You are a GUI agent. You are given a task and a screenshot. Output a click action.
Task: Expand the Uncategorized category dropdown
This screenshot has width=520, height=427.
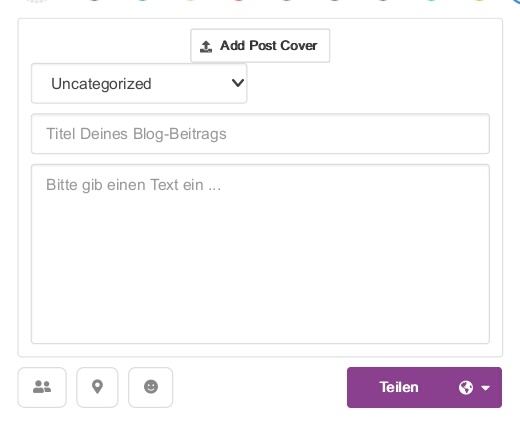pyautogui.click(x=139, y=83)
